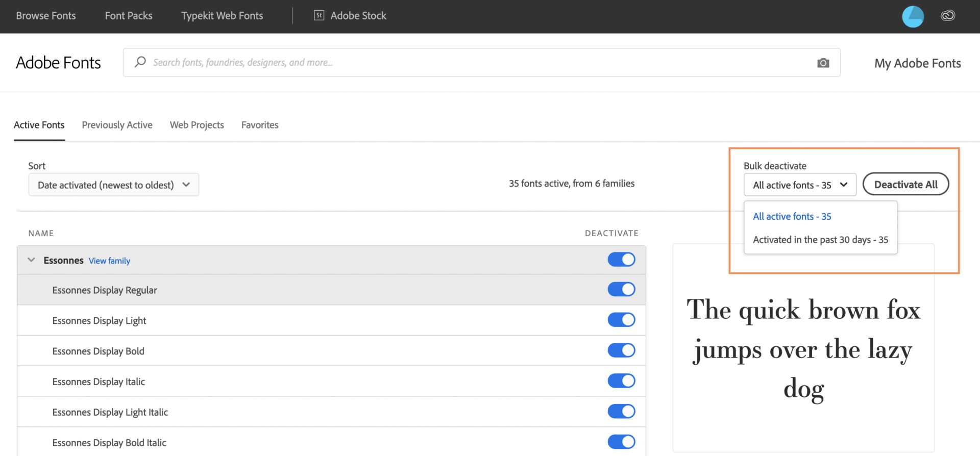The image size is (980, 456).
Task: Collapse the Essonnes family chevron
Action: [31, 260]
